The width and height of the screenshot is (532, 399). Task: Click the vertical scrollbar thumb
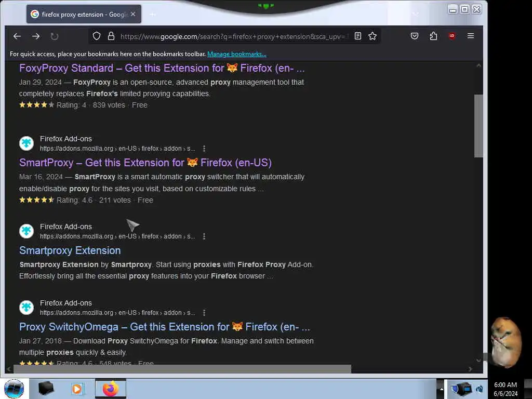click(x=478, y=126)
